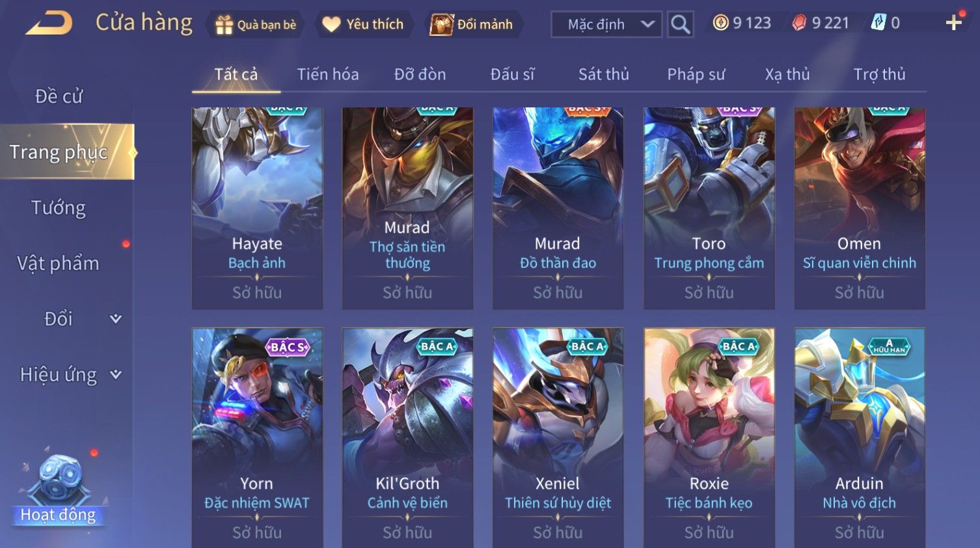Tap the gold coin currency icon
This screenshot has width=980, height=548.
[x=720, y=23]
